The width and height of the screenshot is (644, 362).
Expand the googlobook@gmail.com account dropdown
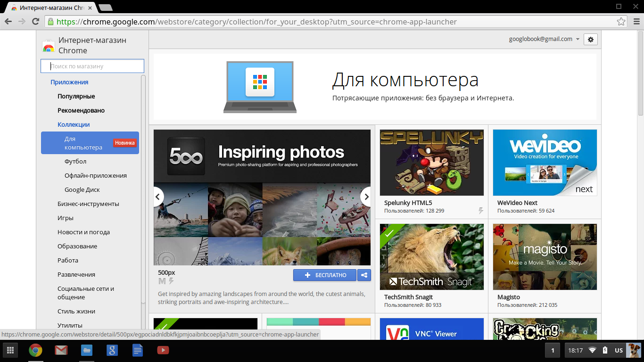click(x=544, y=39)
